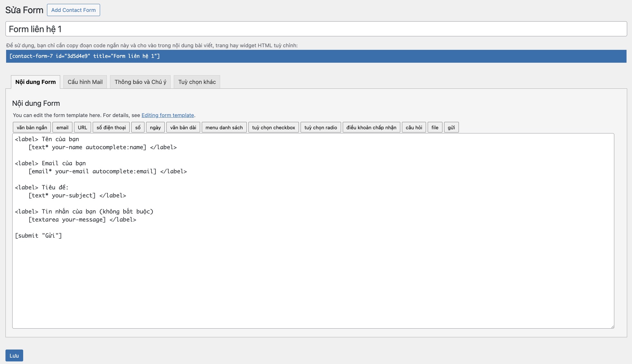The height and width of the screenshot is (364, 632).
Task: Insert a number field using 'số'
Action: (x=138, y=127)
